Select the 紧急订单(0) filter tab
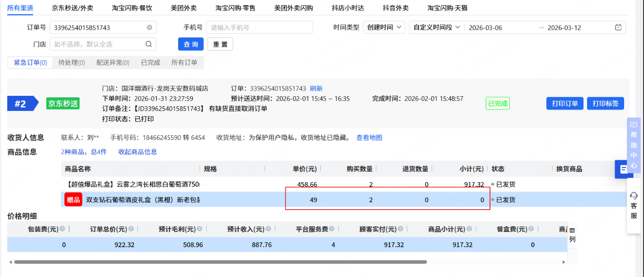This screenshot has height=277, width=644. point(30,63)
